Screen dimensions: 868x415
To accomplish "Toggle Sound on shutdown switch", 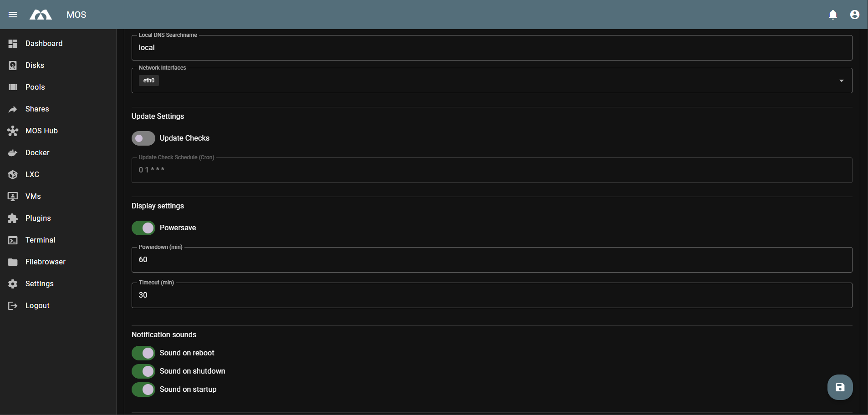I will pos(143,371).
